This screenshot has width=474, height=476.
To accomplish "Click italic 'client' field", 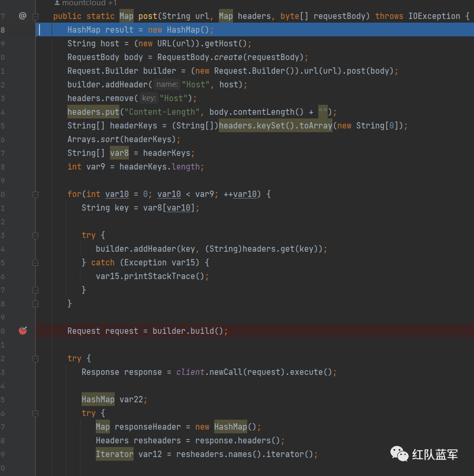I will pyautogui.click(x=190, y=372).
